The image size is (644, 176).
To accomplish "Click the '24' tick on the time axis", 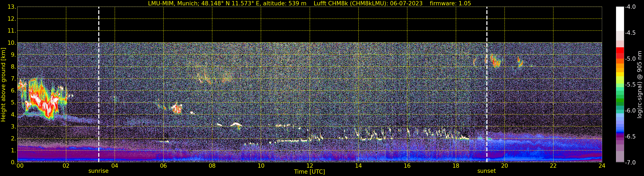I will click(602, 166).
